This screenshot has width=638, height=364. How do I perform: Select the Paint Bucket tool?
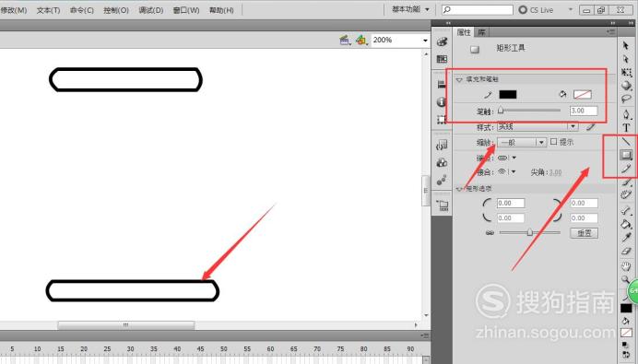point(626,224)
